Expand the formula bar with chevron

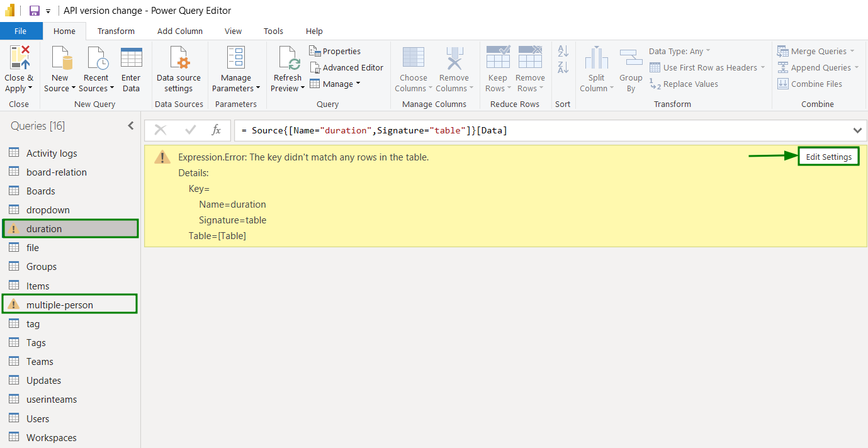click(x=857, y=130)
